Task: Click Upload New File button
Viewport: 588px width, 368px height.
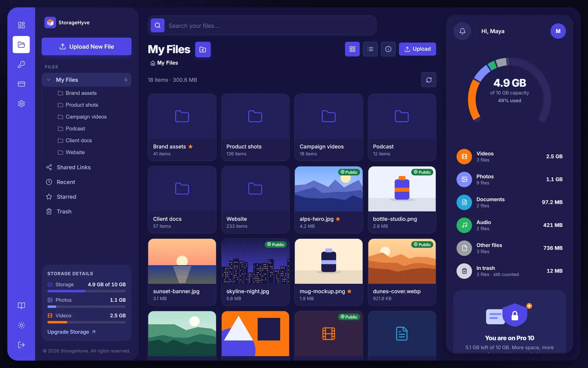Action: tap(86, 46)
